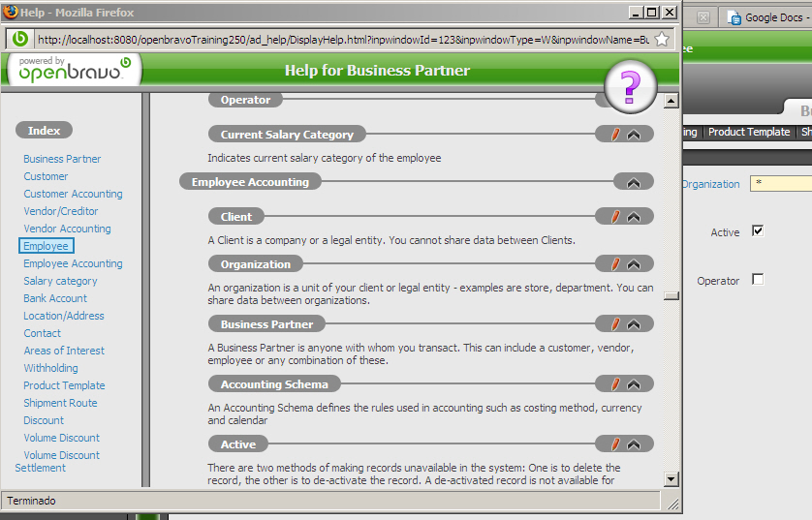Open the Vendor/Creditor index link
The image size is (812, 520).
click(x=61, y=211)
